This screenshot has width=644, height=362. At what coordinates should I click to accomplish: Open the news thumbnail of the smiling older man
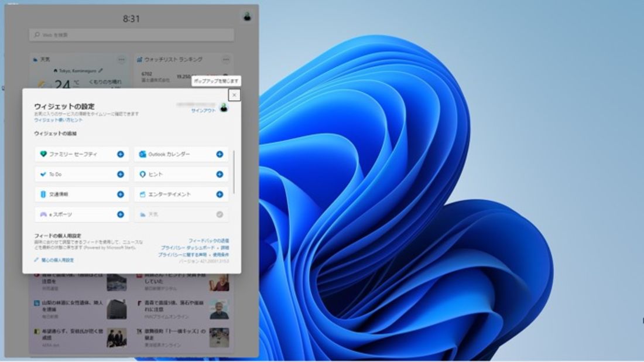click(x=219, y=309)
